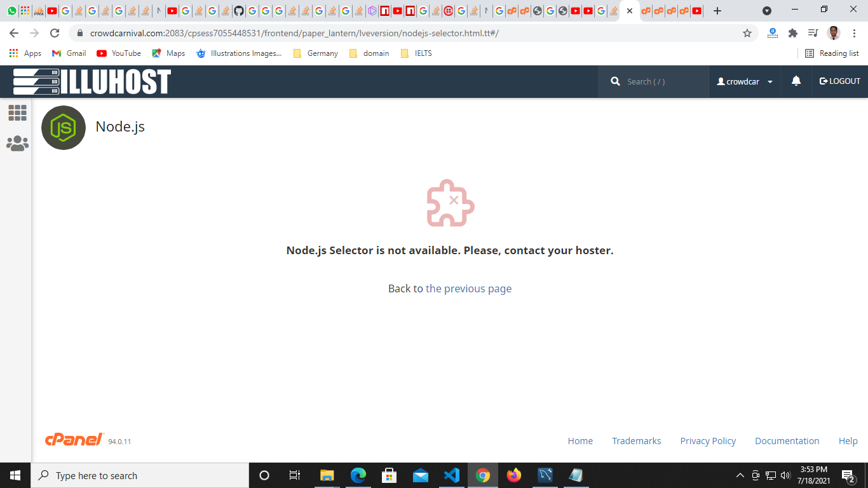Click the ILLUHOST logo

coord(92,81)
